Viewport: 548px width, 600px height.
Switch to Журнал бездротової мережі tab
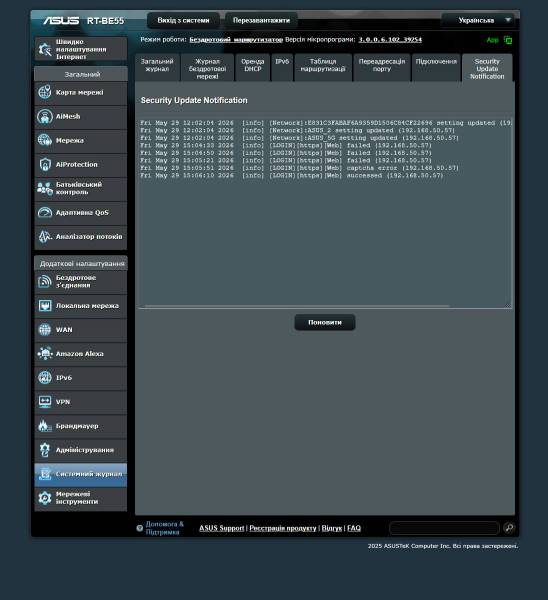pos(207,68)
